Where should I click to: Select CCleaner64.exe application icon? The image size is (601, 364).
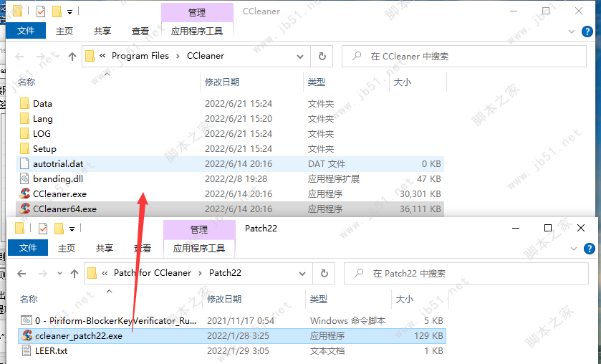[25, 209]
